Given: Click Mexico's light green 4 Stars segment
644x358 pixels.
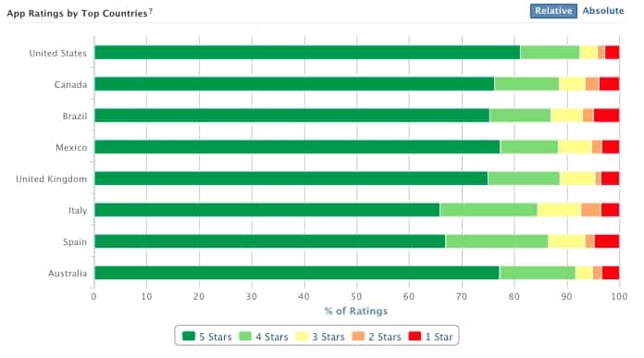Looking at the screenshot, I should [x=529, y=147].
